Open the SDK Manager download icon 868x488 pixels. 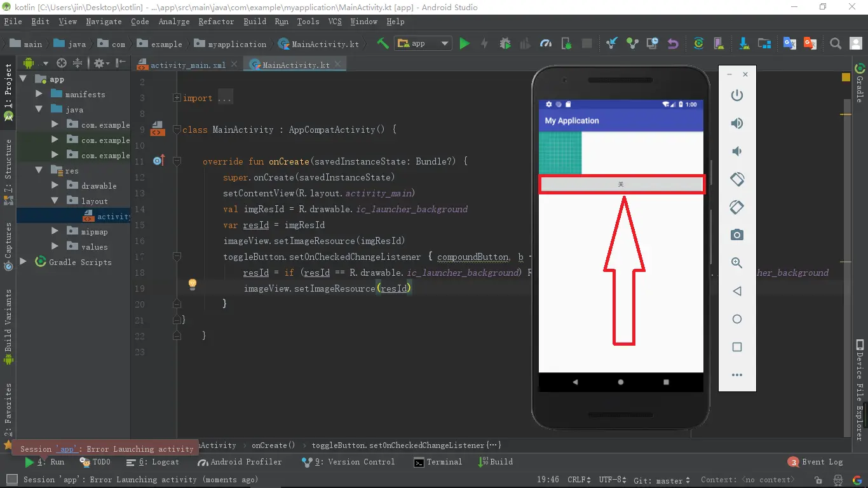pos(744,43)
